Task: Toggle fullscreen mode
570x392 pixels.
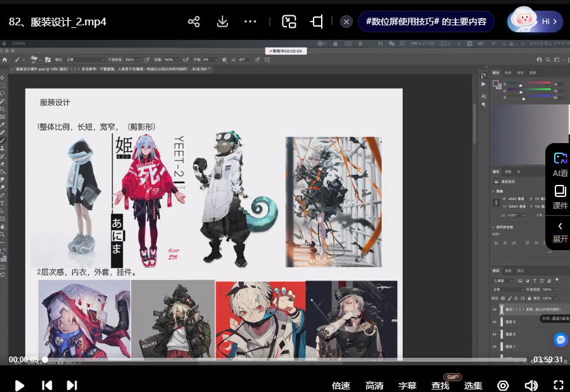Action: 558,385
